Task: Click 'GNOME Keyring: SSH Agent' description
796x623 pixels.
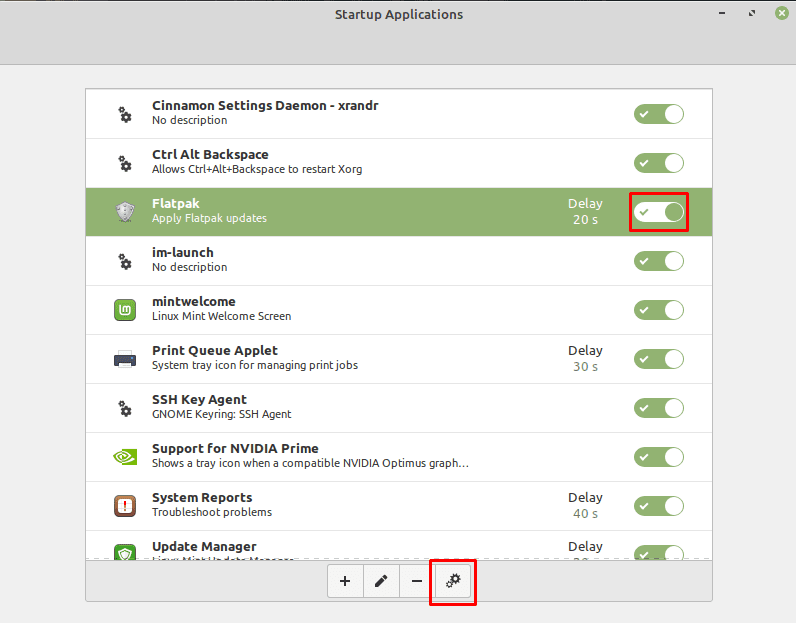Action: click(221, 414)
